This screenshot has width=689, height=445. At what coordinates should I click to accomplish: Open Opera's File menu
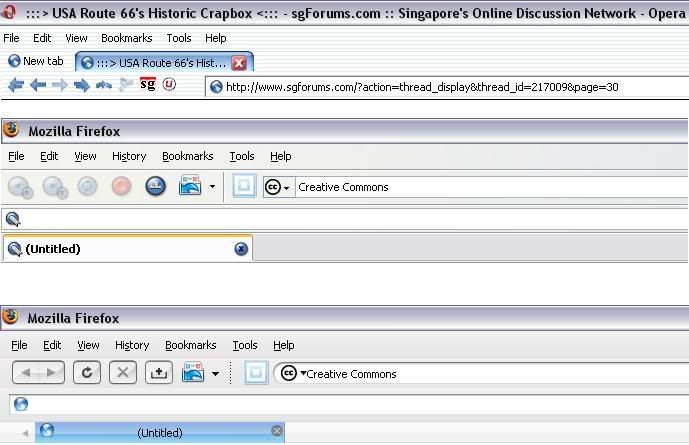tap(11, 38)
